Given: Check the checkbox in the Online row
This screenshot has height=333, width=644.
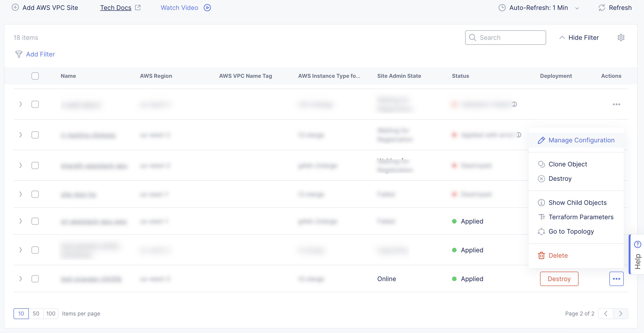Looking at the screenshot, I should (x=35, y=279).
